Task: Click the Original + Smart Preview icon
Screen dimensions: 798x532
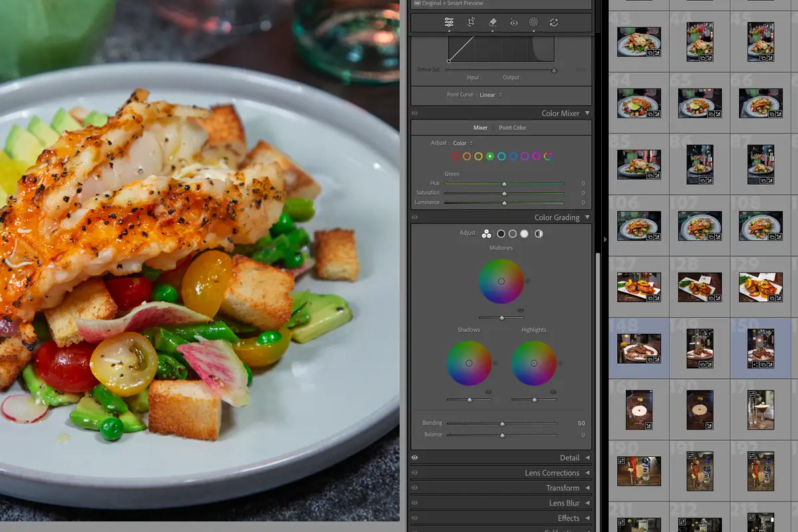Action: tap(417, 3)
